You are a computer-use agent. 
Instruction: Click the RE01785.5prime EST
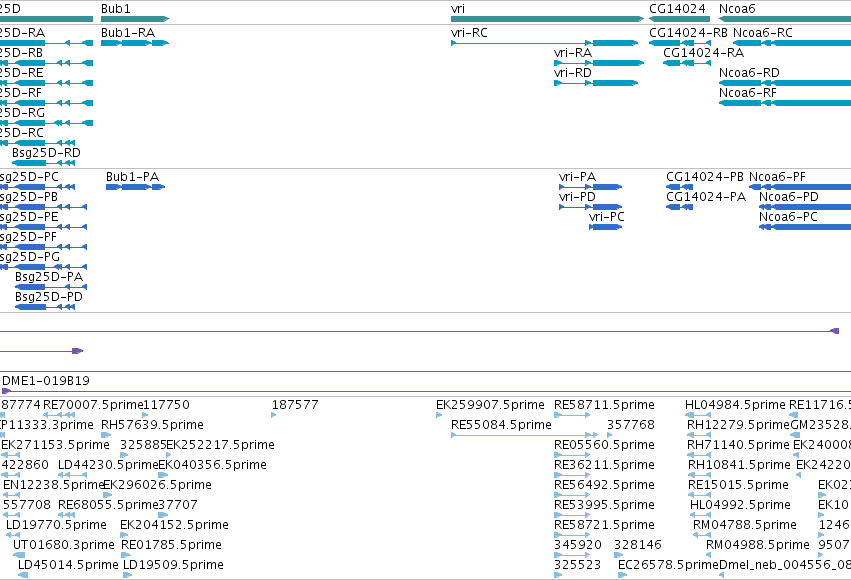(x=125, y=555)
